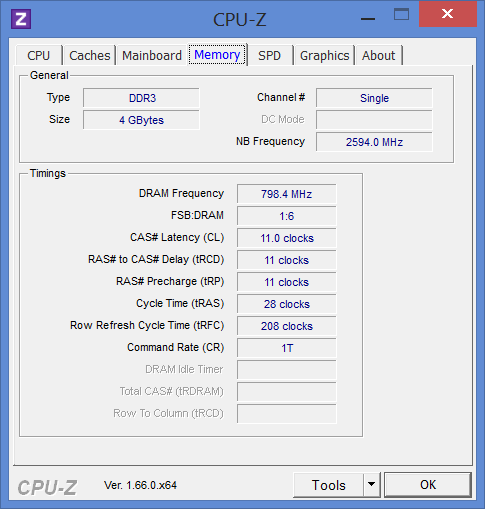
Task: Click the empty Row To Column field
Action: point(287,414)
